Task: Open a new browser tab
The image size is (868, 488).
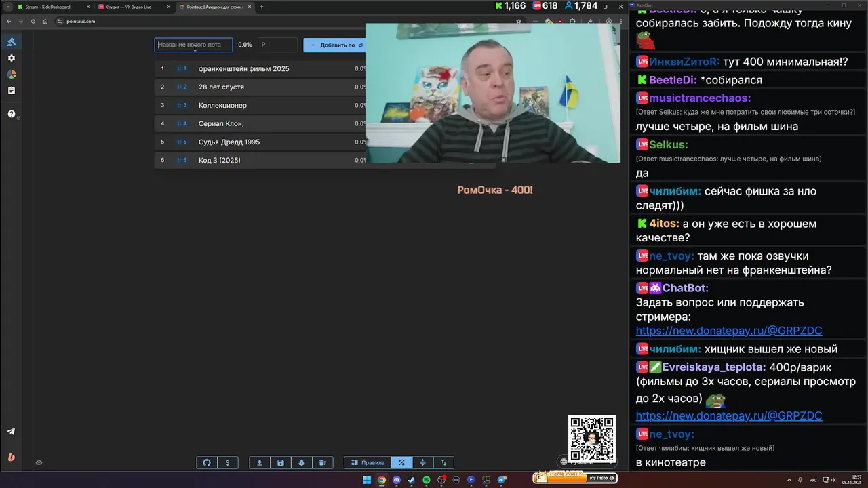Action: tap(262, 7)
